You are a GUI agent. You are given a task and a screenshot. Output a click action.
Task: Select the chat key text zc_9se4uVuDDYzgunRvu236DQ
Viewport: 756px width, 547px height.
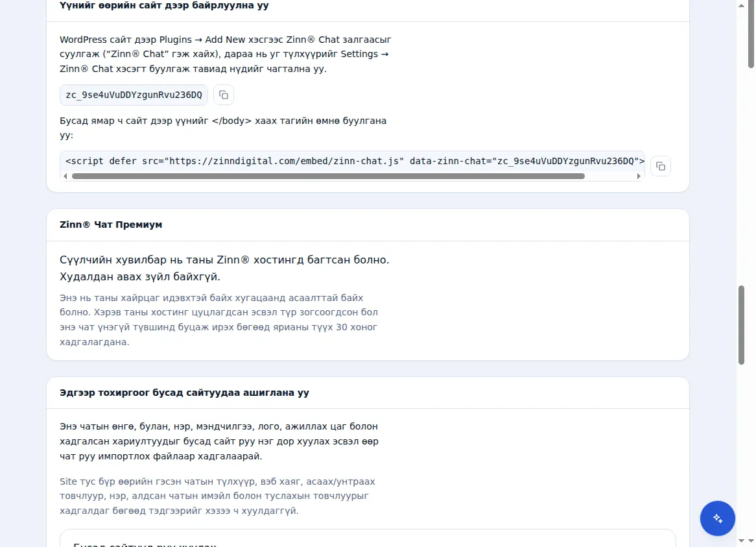134,95
